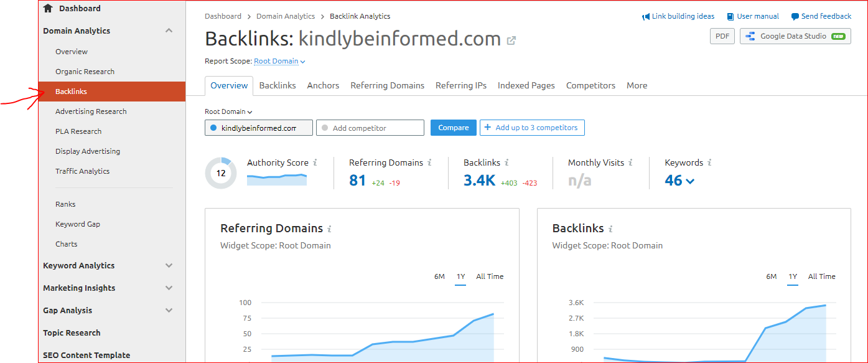Click the Link building ideas megaphone icon

(646, 17)
